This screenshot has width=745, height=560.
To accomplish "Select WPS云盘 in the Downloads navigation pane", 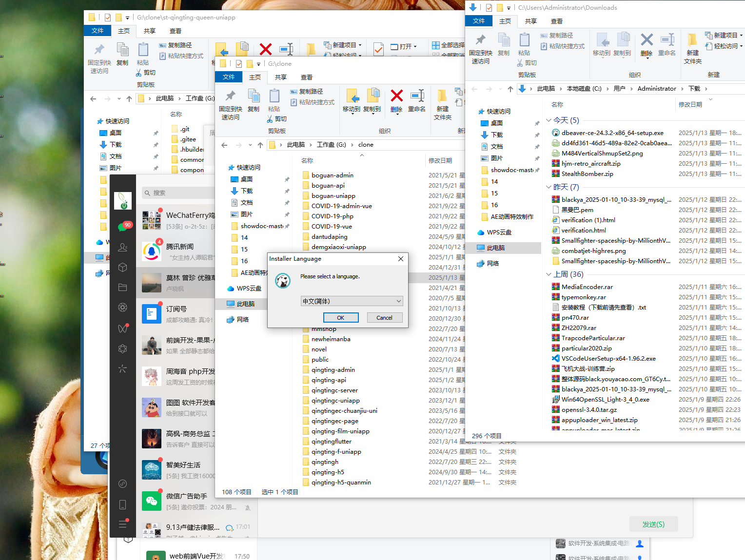I will point(499,232).
